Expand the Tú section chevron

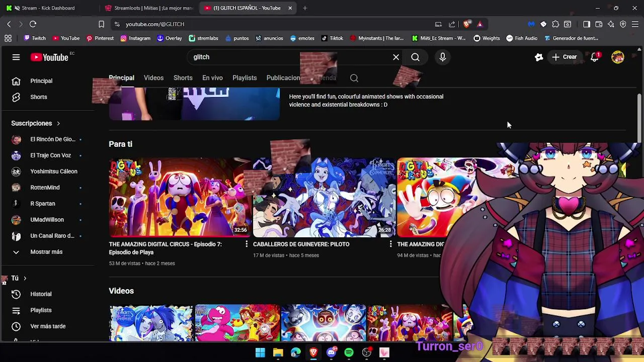click(25, 278)
